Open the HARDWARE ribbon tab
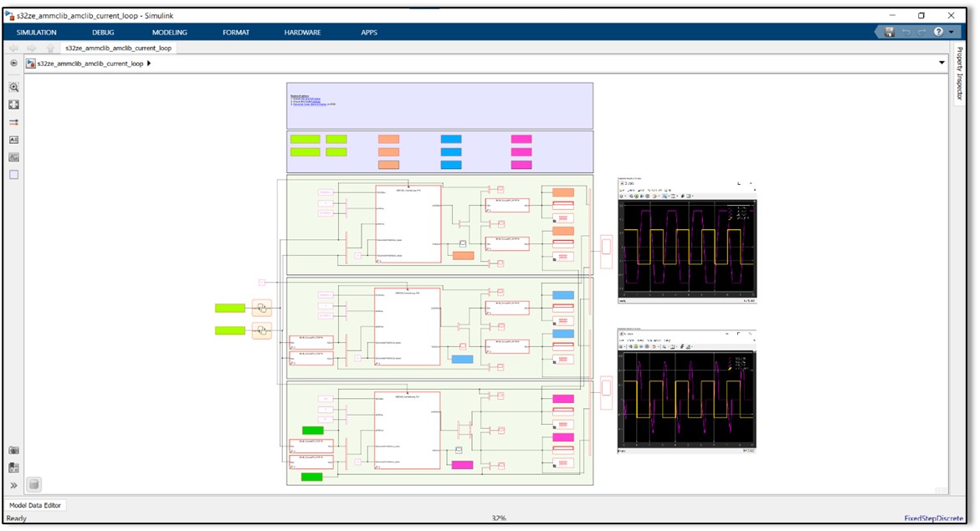 303,33
